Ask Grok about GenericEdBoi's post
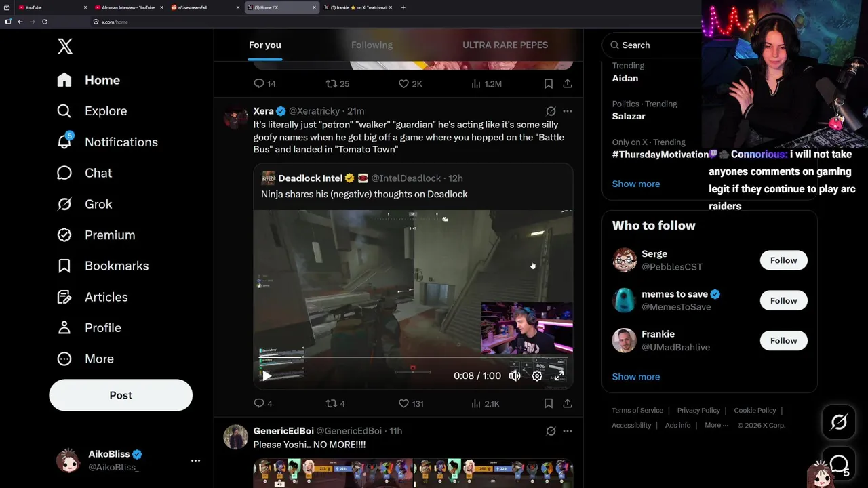Screen dimensions: 868x488 [x=551, y=431]
